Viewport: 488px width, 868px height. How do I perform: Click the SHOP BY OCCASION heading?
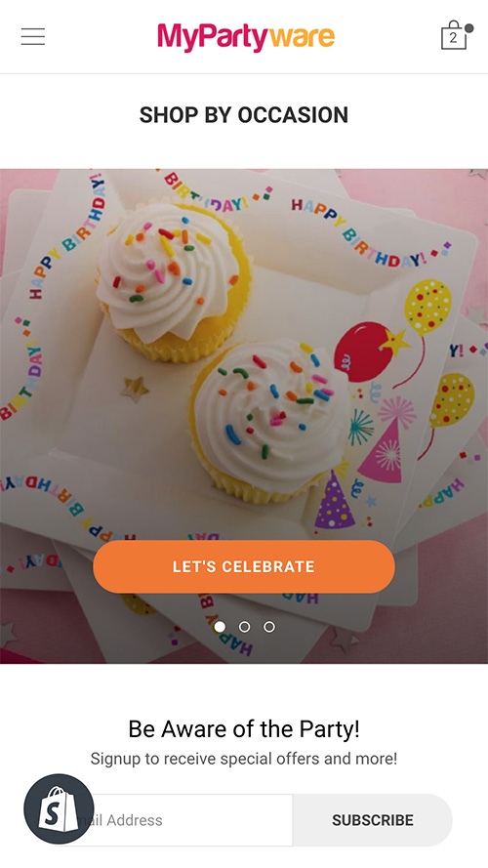(x=244, y=115)
